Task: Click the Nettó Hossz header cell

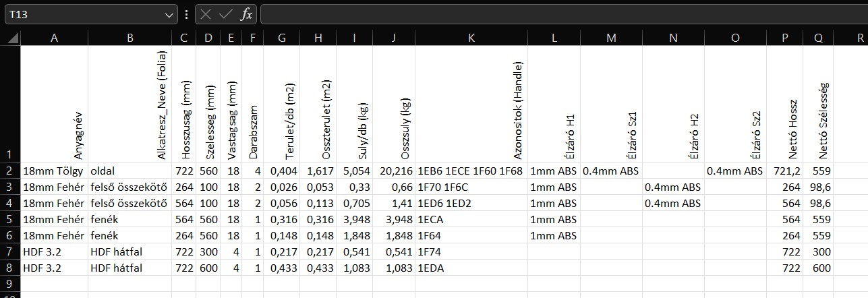Action: (x=785, y=103)
